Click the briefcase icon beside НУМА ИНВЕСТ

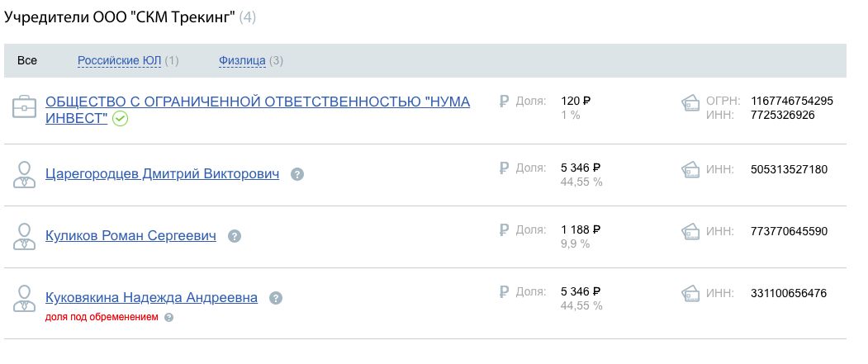tap(25, 109)
